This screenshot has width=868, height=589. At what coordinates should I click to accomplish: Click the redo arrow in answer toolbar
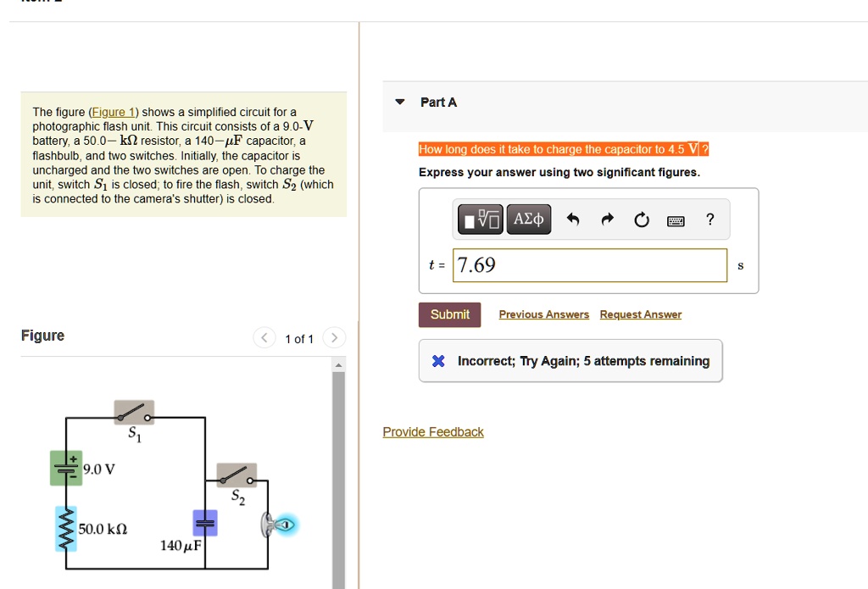pos(608,219)
